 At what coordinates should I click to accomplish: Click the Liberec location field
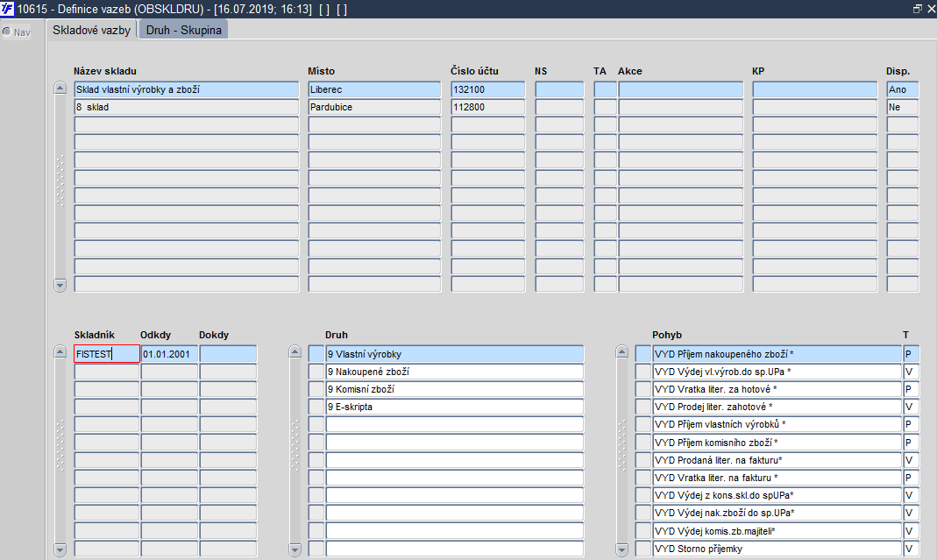coord(374,89)
